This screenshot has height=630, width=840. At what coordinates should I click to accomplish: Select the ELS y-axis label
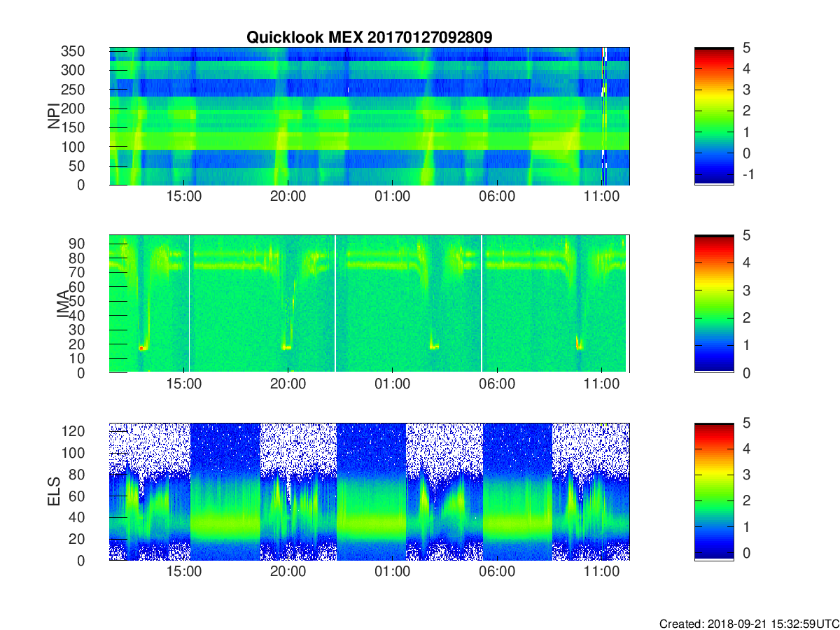(x=54, y=491)
